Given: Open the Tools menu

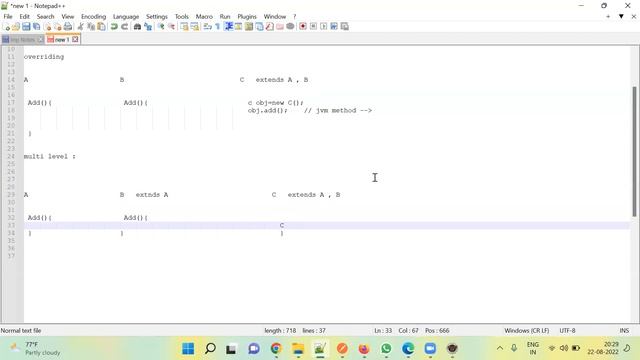Looking at the screenshot, I should point(182,16).
